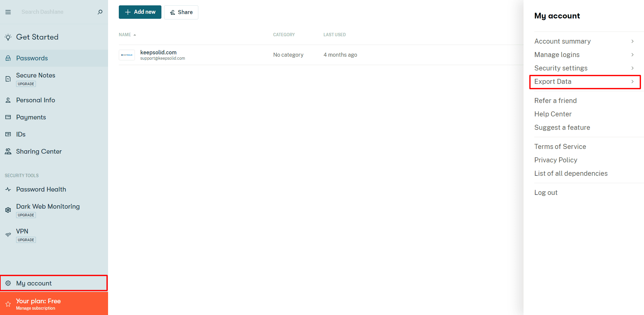Open keepsolid.com entry logo thumbnail
The image size is (644, 315).
pyautogui.click(x=127, y=55)
